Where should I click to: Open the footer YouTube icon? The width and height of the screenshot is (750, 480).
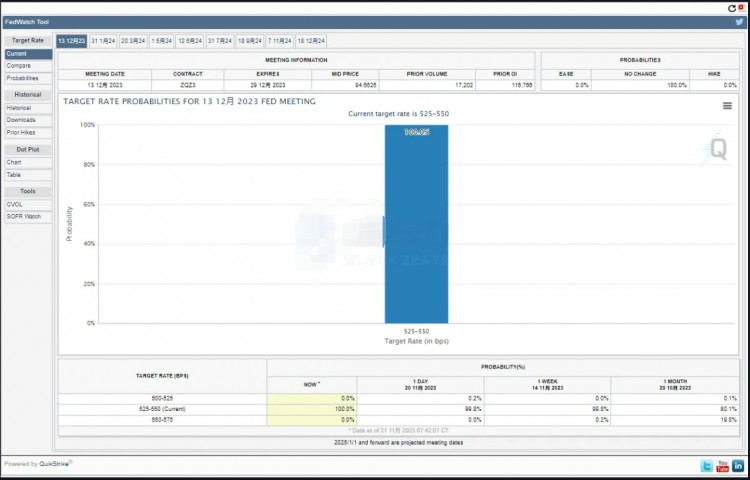tap(722, 466)
